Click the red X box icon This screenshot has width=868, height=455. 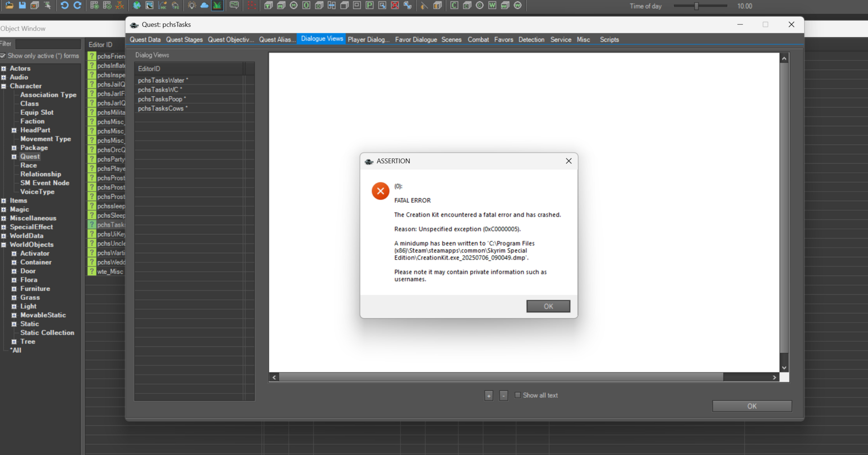click(395, 5)
